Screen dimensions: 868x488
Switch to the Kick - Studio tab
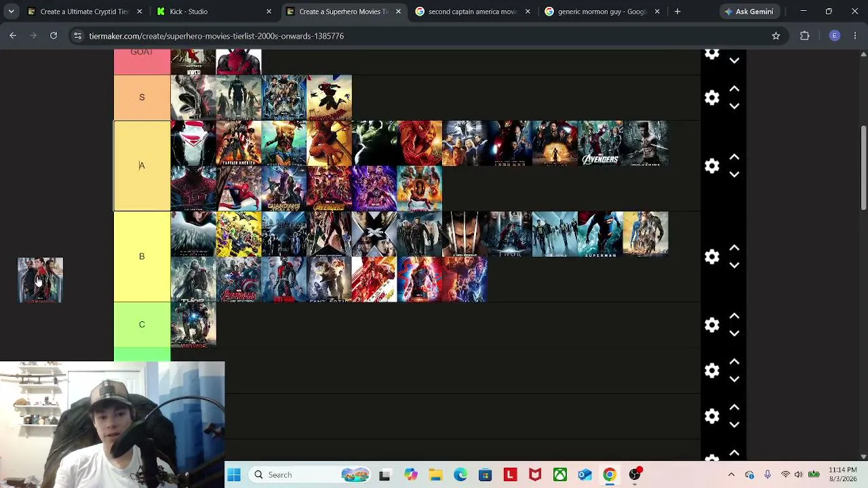point(212,12)
